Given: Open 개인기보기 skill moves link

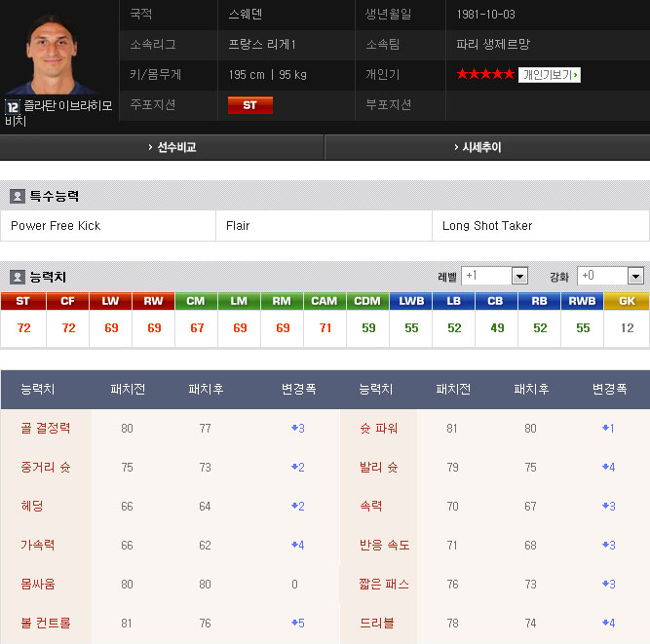Looking at the screenshot, I should pos(550,75).
